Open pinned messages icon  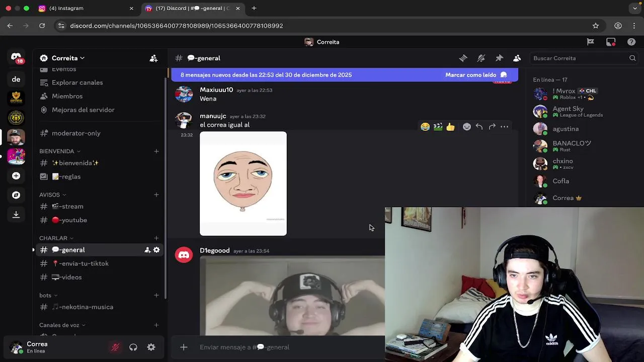499,58
